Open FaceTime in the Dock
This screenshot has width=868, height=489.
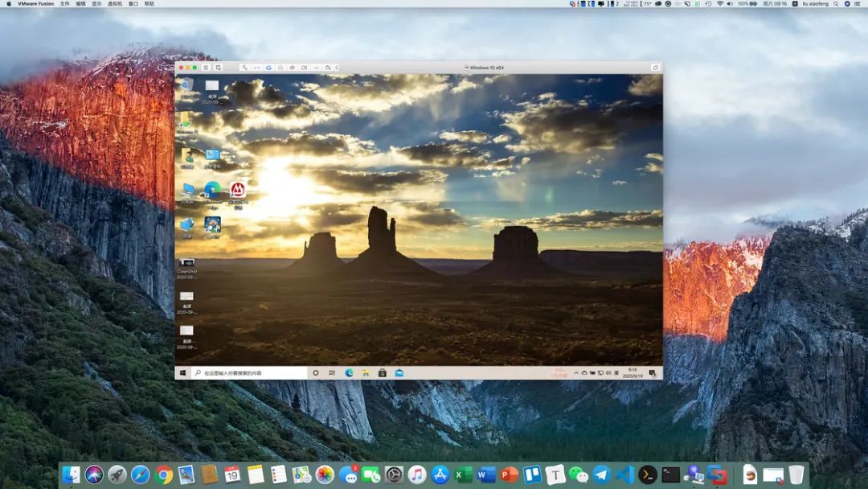point(371,475)
